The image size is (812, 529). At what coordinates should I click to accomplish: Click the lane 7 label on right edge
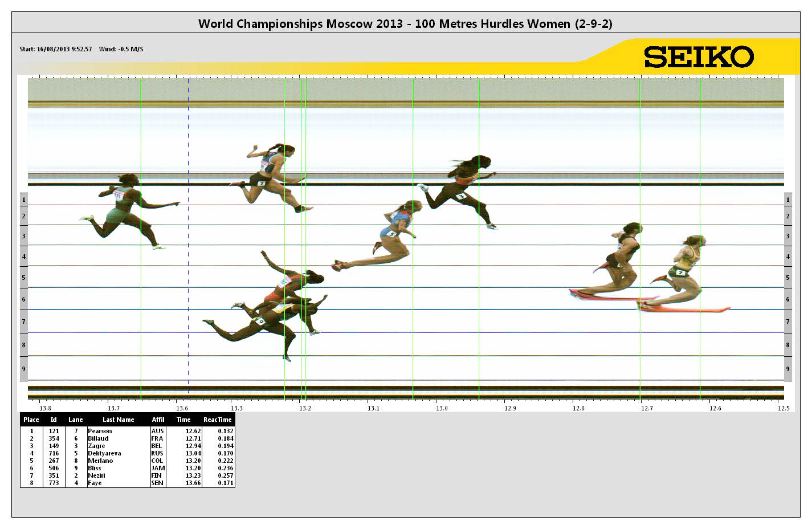787,322
